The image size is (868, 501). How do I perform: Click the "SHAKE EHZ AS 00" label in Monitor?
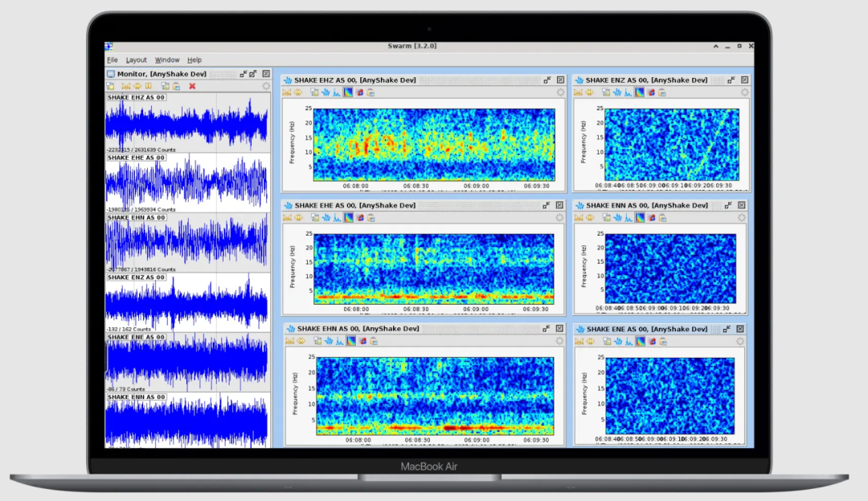click(x=136, y=97)
